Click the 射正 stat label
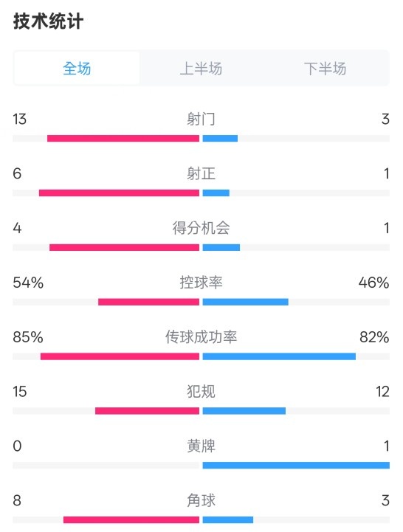Image resolution: width=403 pixels, height=532 pixels. pos(201,173)
